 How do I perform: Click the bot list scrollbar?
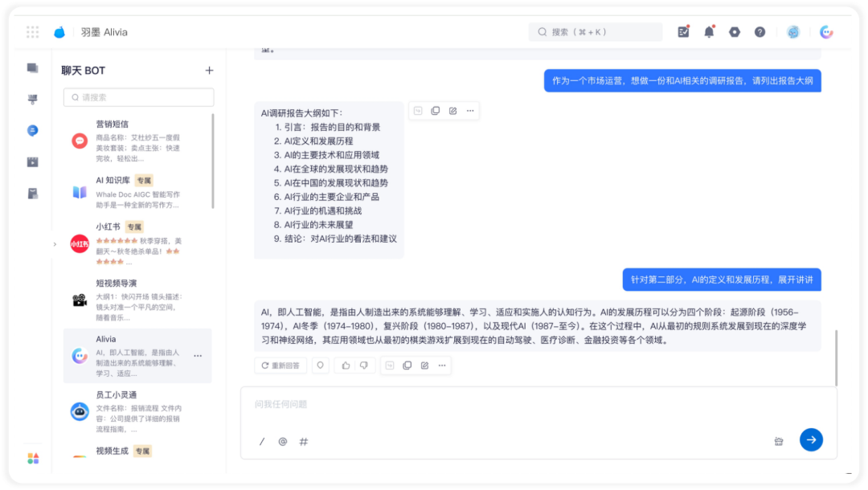pyautogui.click(x=213, y=161)
